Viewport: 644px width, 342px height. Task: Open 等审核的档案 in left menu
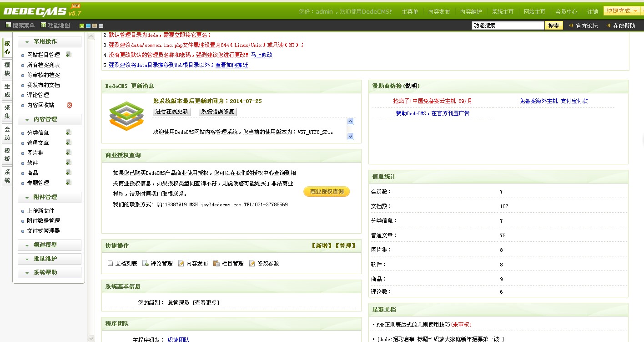click(x=43, y=75)
